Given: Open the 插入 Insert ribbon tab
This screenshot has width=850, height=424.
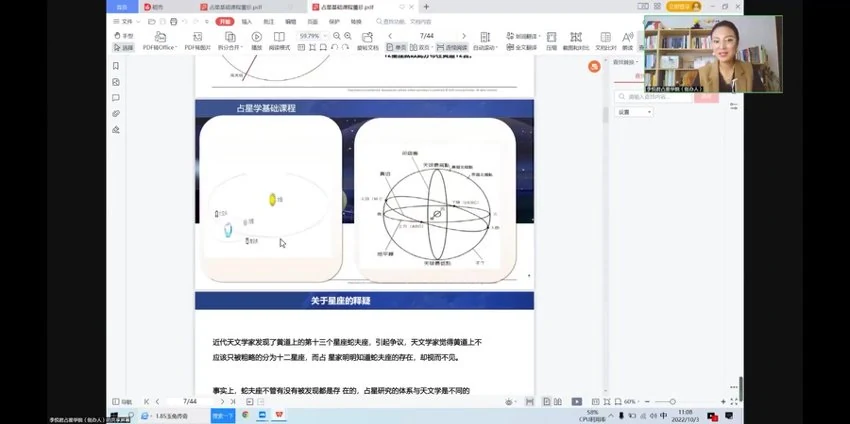Looking at the screenshot, I should point(247,22).
